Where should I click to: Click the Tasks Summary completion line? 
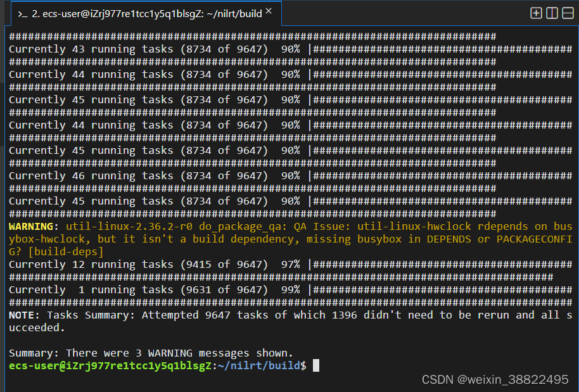[190, 315]
